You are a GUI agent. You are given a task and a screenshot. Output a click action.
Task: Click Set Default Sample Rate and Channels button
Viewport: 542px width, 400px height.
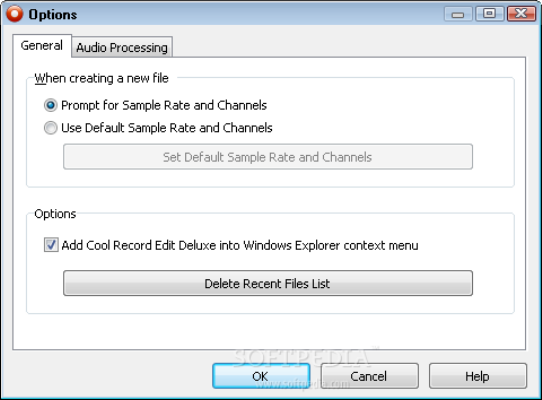[268, 157]
